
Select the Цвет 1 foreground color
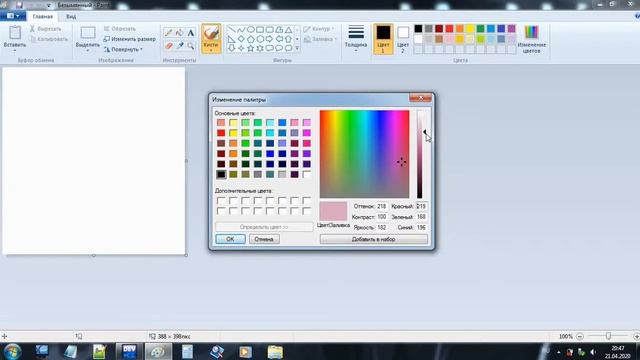[x=383, y=39]
